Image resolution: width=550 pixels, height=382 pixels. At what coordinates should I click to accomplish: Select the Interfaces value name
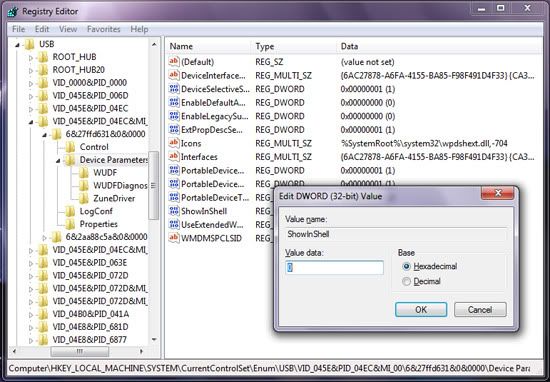[199, 157]
